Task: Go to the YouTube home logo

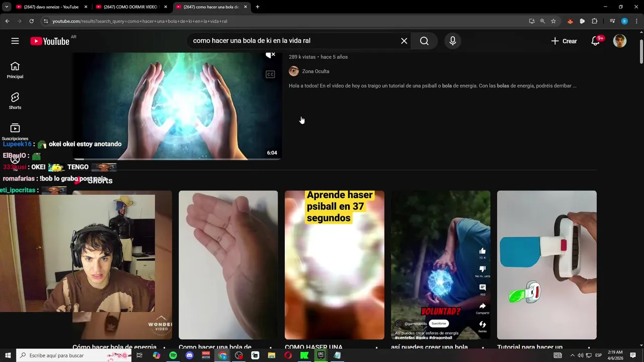Action: click(x=49, y=41)
